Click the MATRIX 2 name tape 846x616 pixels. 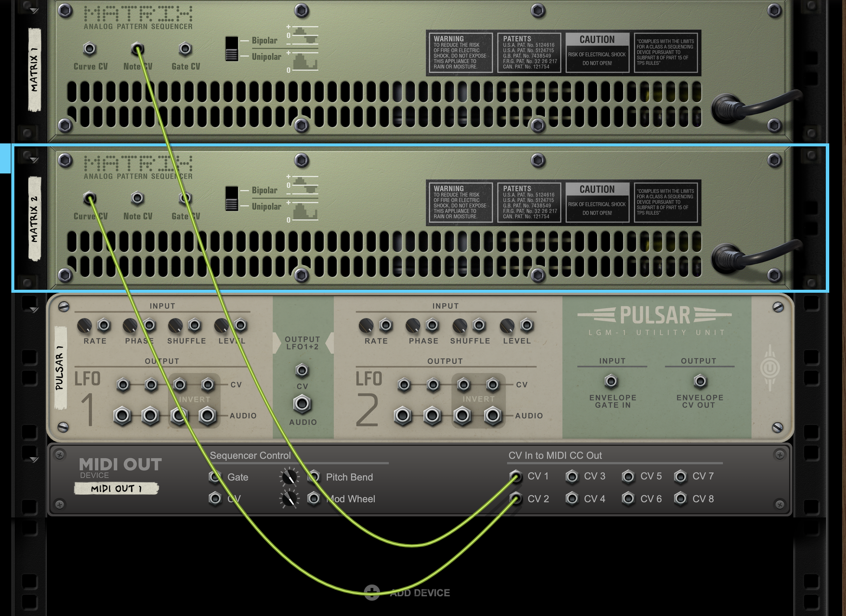click(34, 218)
